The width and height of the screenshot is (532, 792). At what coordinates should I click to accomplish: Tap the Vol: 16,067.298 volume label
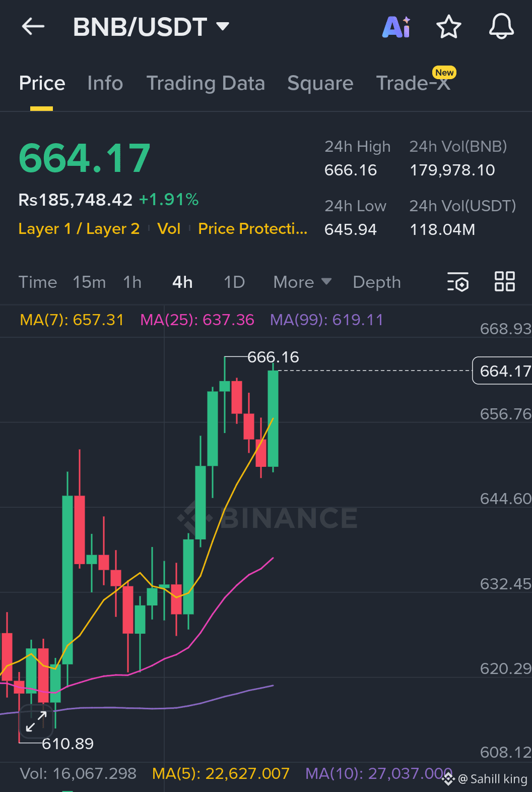click(78, 774)
